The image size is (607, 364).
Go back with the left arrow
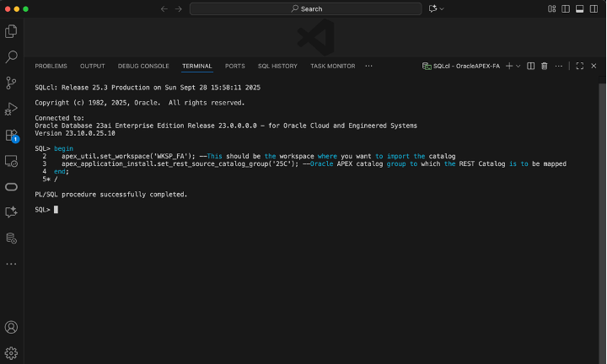[x=164, y=9]
